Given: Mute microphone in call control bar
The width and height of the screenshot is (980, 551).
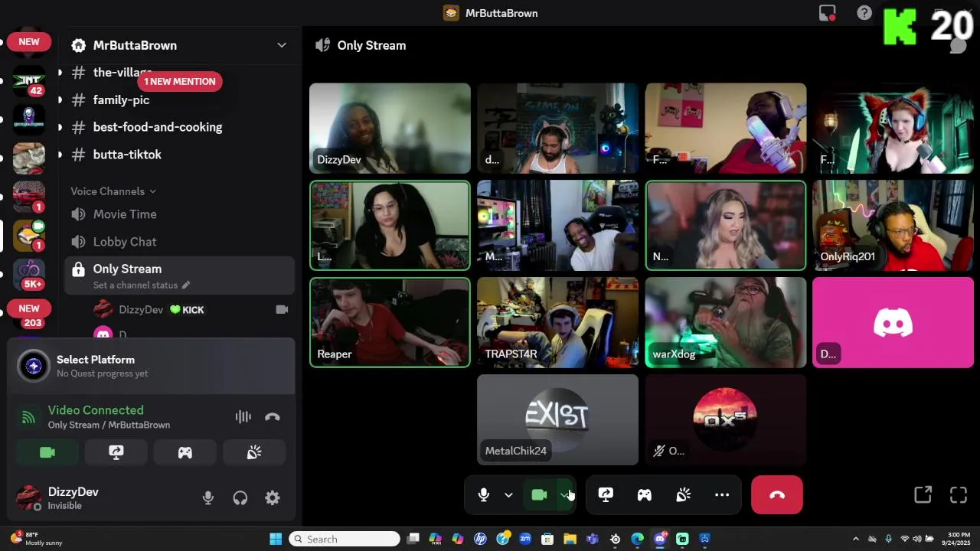Looking at the screenshot, I should pyautogui.click(x=484, y=495).
